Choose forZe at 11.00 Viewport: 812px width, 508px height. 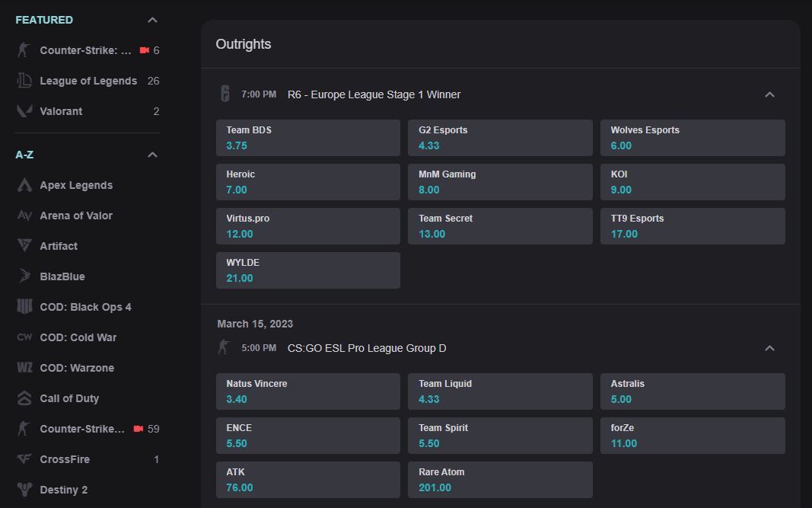[693, 436]
